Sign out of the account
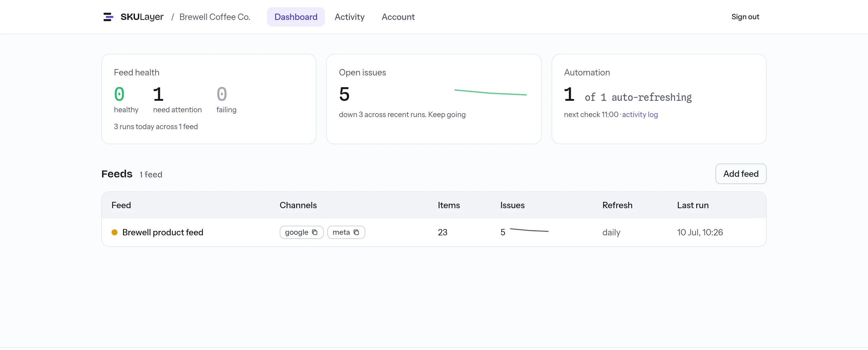 coord(745,17)
